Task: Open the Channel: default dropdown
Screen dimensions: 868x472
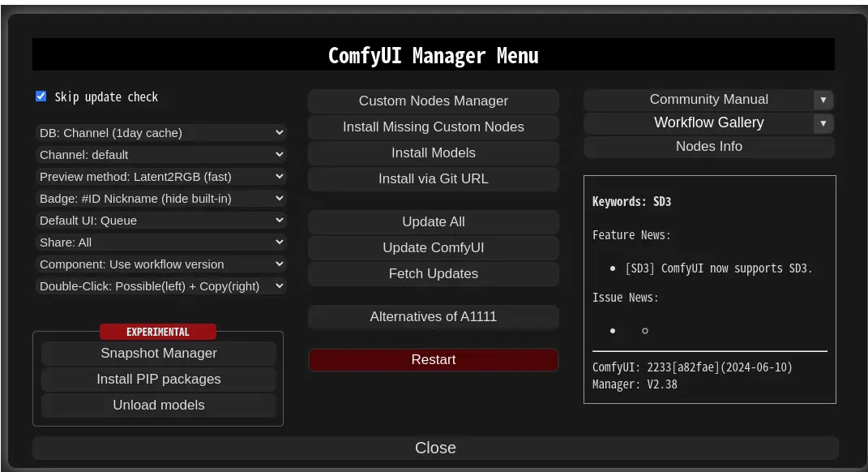Action: 161,155
